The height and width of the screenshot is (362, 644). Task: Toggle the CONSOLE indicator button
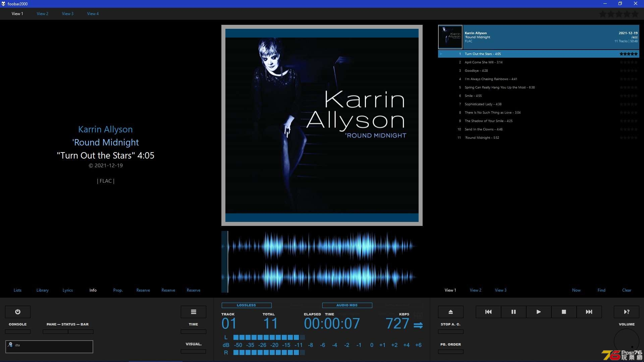(18, 331)
